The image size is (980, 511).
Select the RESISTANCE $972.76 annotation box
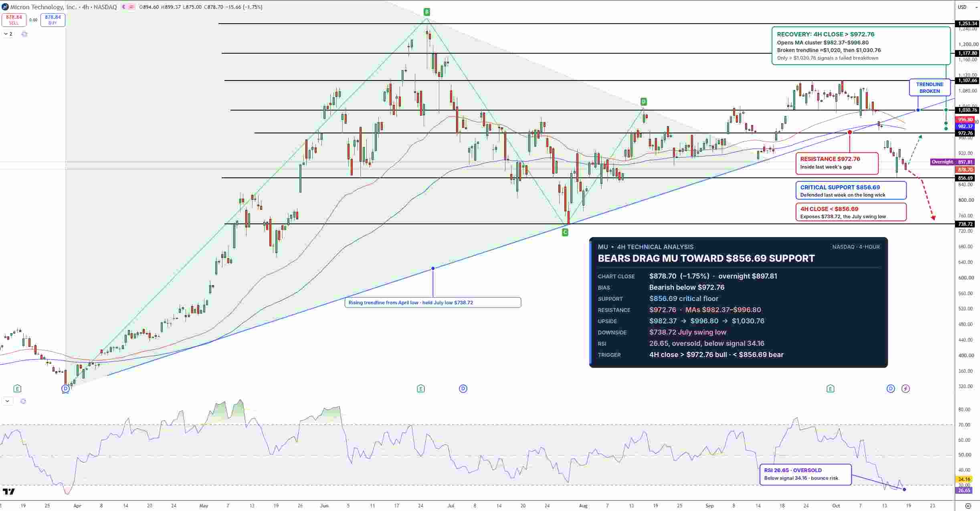[x=837, y=163]
